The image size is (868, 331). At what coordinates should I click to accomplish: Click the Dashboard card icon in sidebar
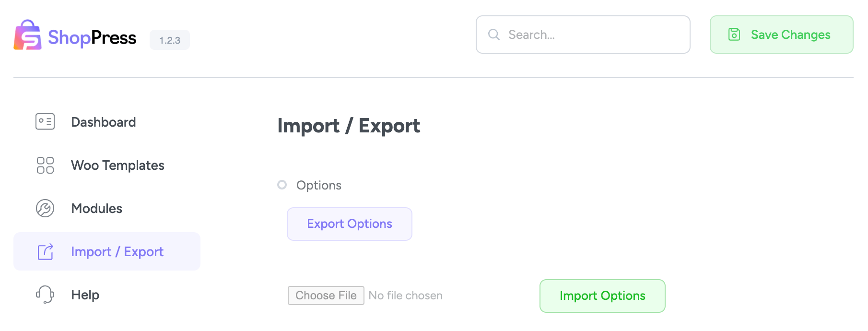[x=45, y=122]
